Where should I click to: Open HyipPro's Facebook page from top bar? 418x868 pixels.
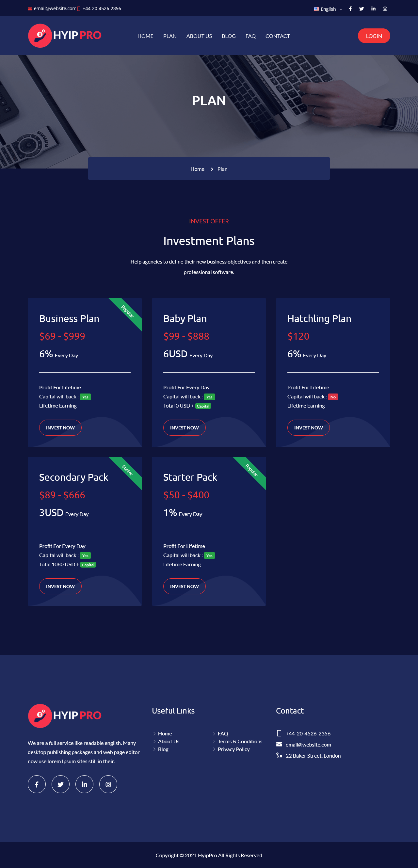350,8
